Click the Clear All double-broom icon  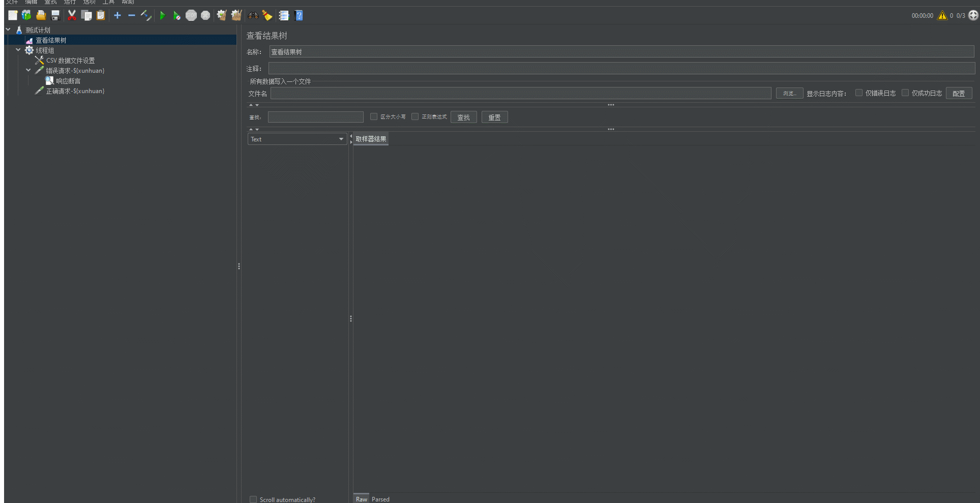[236, 16]
